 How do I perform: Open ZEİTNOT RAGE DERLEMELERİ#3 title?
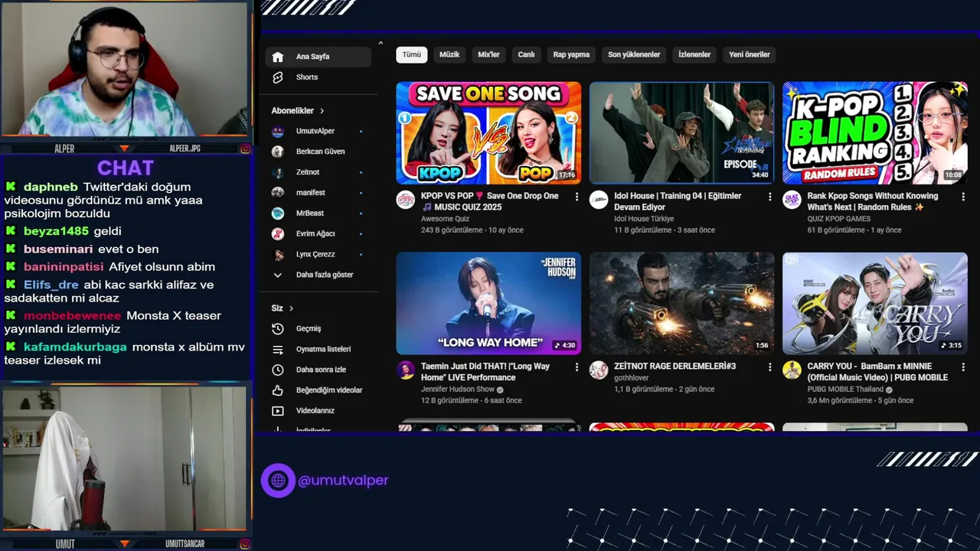pos(675,367)
